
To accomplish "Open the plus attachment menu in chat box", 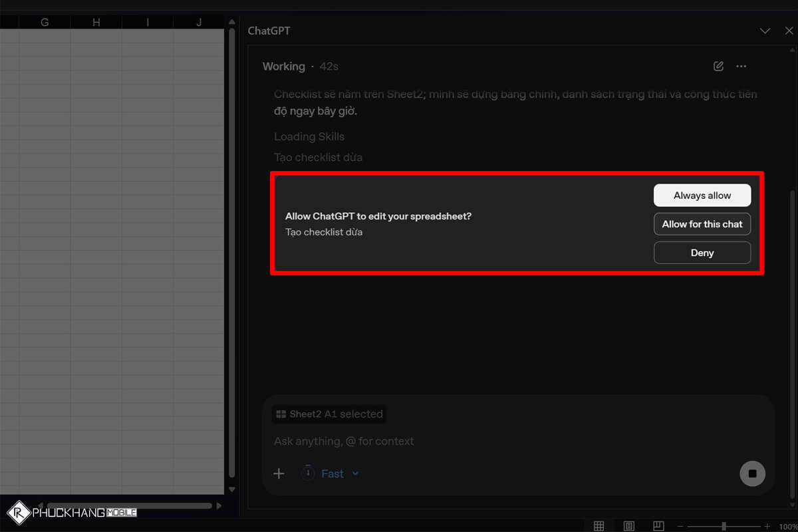I will click(x=279, y=473).
